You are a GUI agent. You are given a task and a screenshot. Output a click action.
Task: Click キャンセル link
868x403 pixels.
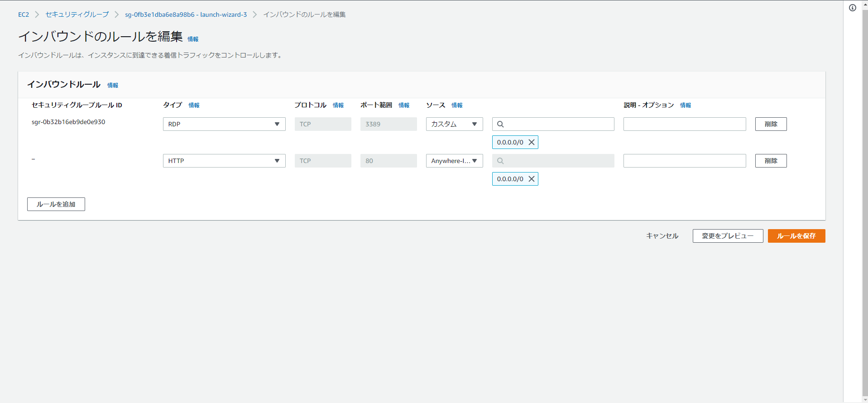pyautogui.click(x=662, y=236)
